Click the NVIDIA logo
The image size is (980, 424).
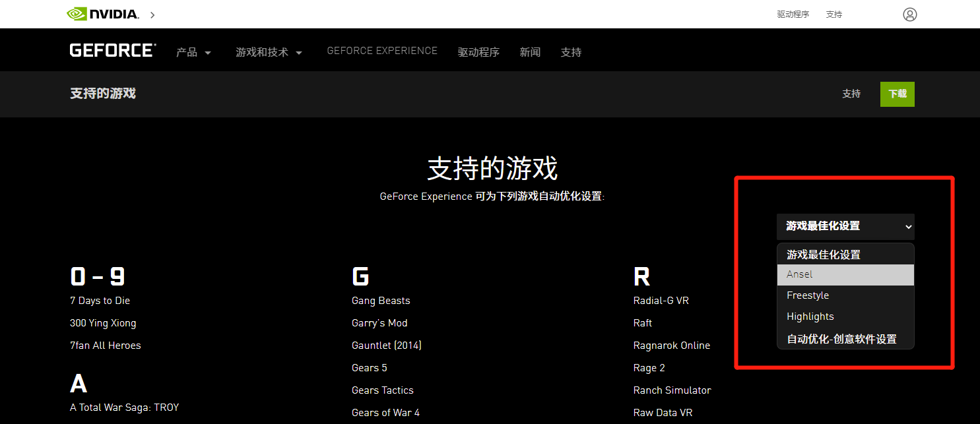pyautogui.click(x=103, y=14)
